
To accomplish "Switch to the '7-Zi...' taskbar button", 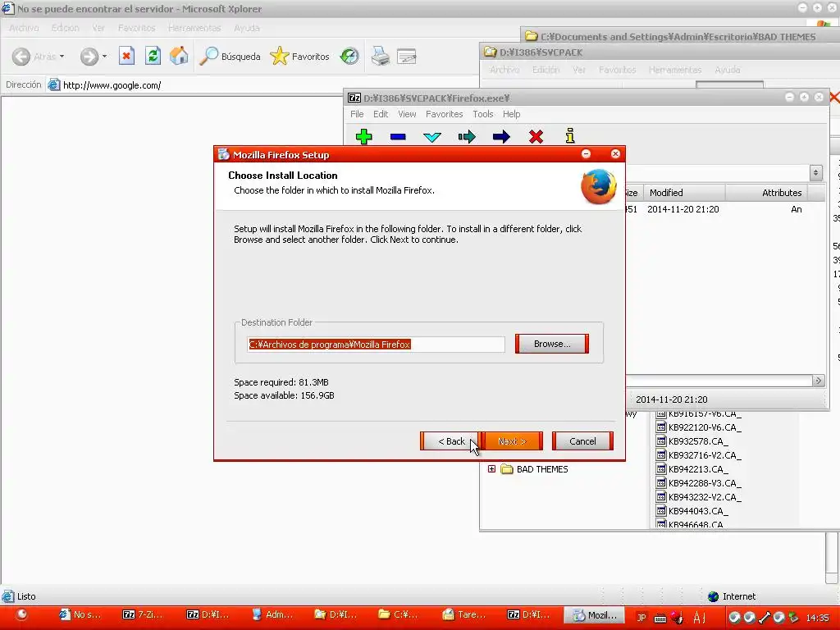I will pos(143,615).
